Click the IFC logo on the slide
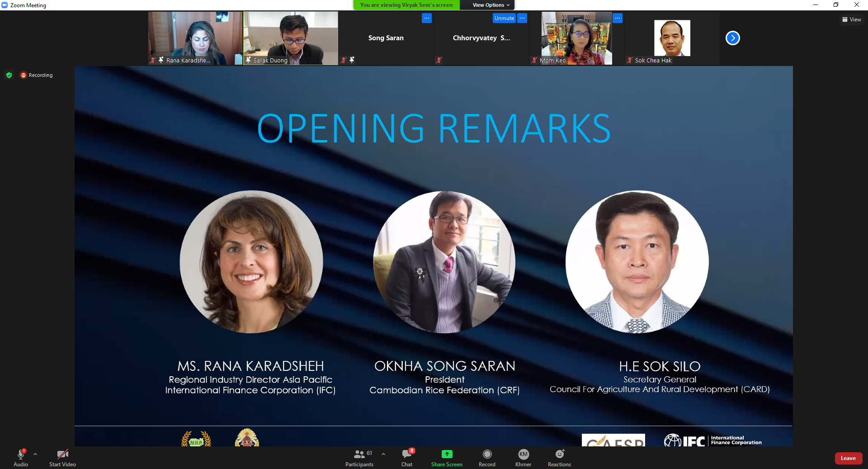This screenshot has width=868, height=469. [x=713, y=440]
